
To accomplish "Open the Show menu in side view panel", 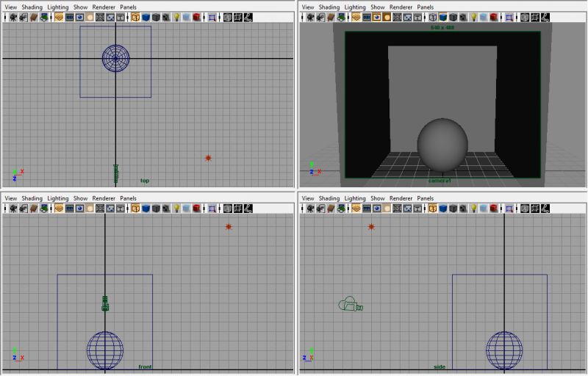I will pos(377,198).
